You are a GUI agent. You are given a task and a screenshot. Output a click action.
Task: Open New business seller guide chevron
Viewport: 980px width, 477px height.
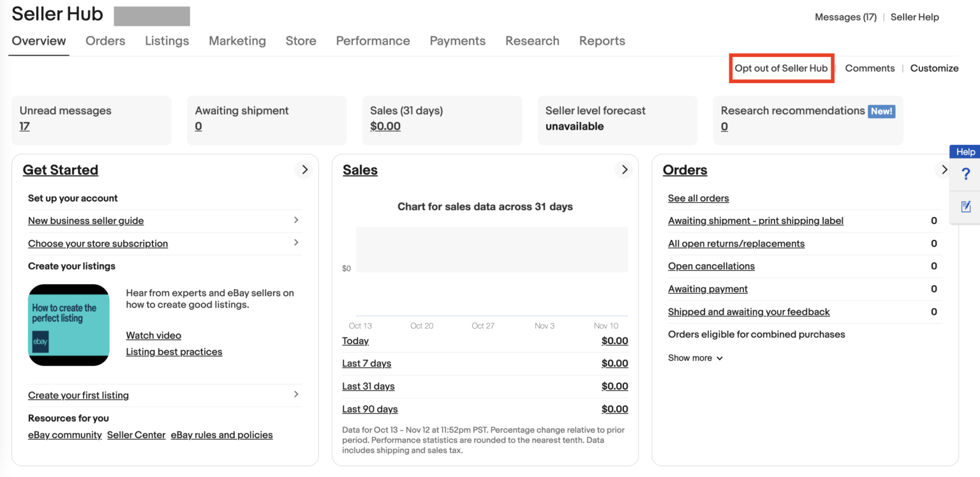[x=295, y=220]
